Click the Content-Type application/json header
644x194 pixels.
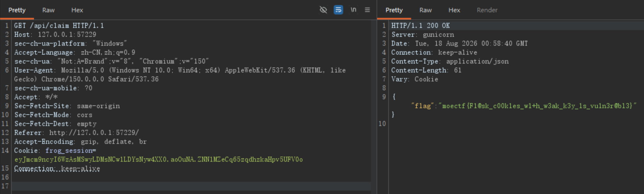[x=450, y=61]
